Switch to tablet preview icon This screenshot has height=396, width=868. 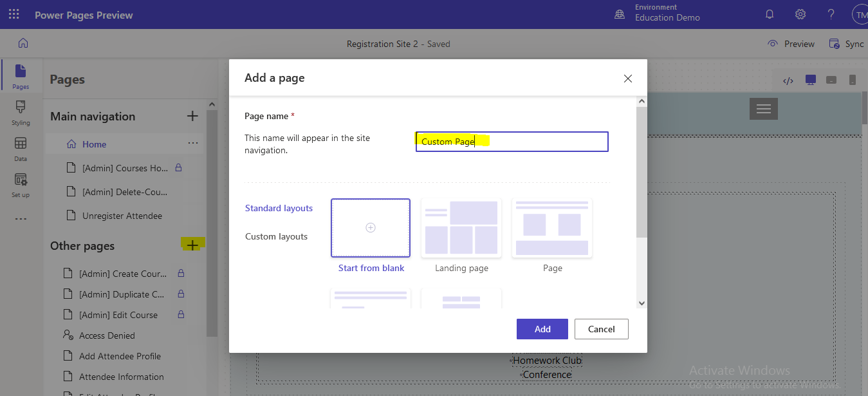pyautogui.click(x=832, y=79)
